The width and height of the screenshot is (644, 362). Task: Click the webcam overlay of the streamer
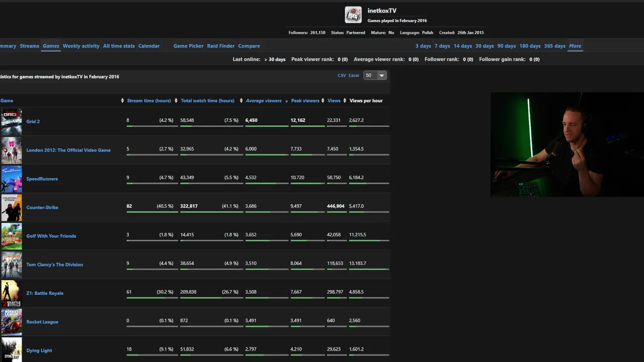(x=567, y=144)
